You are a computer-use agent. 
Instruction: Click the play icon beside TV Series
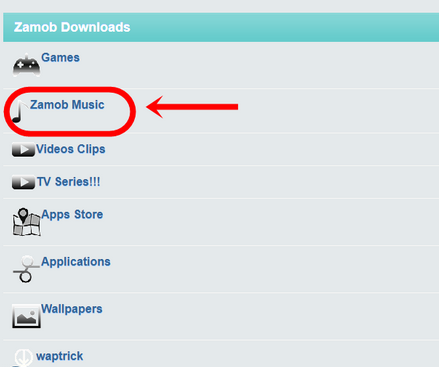pos(23,182)
